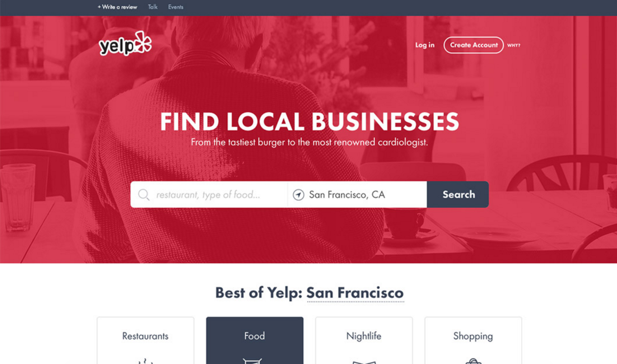Click Write a review link
Screen dimensions: 617x364
(117, 7)
